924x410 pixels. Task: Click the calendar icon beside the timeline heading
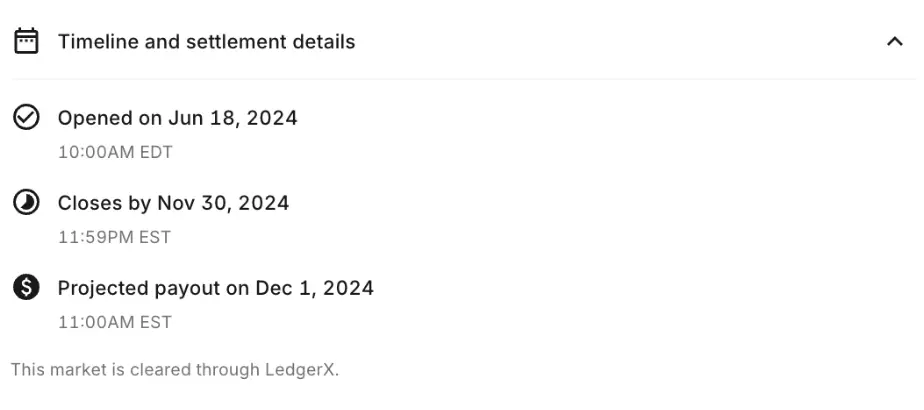point(26,41)
